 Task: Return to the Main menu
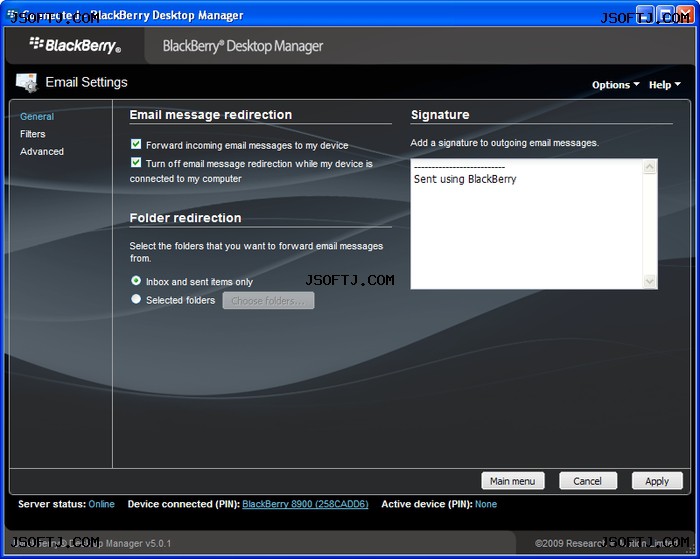[x=512, y=481]
